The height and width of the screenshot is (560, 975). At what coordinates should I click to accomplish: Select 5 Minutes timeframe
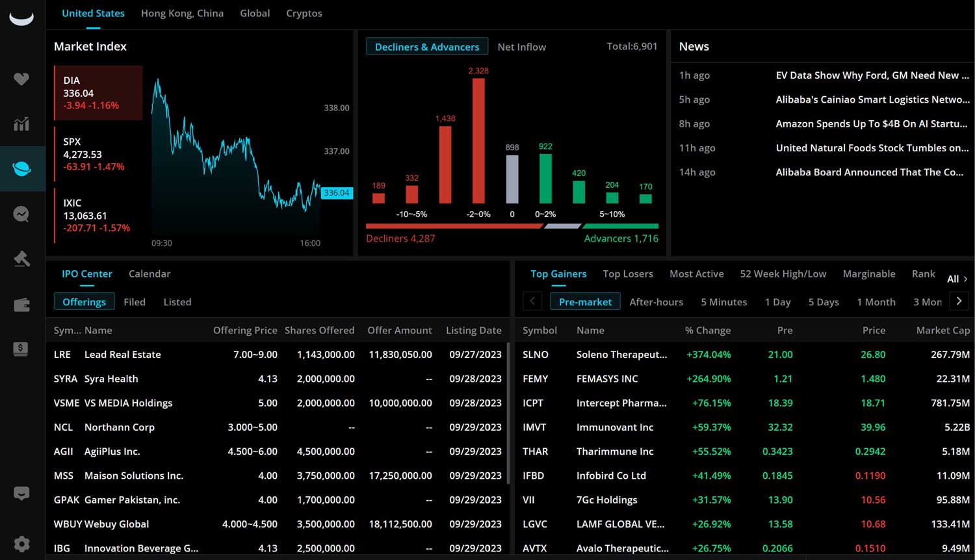[723, 302]
